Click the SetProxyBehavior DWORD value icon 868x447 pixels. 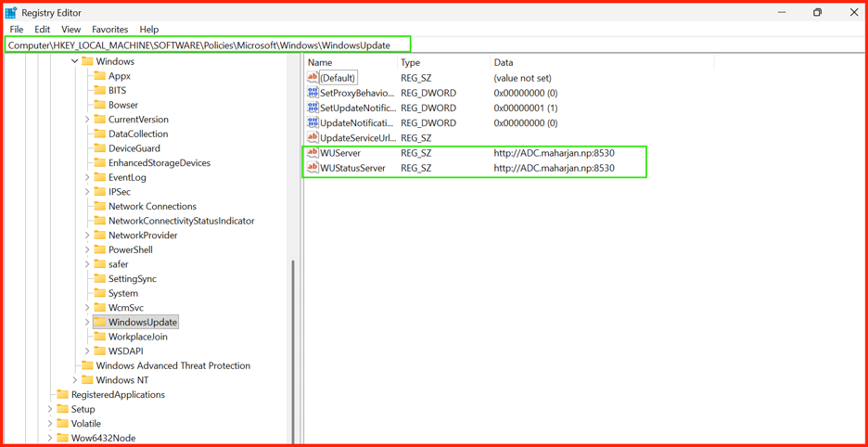coord(313,93)
